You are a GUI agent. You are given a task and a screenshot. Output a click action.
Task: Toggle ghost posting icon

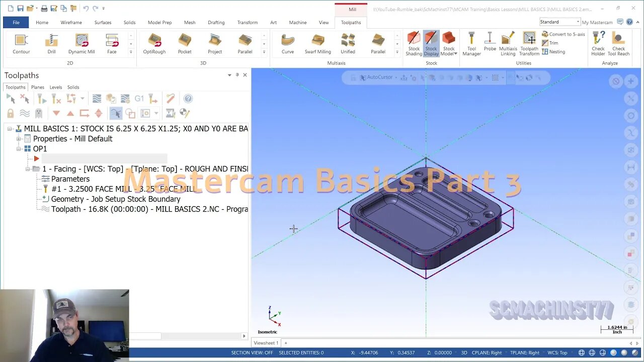click(39, 113)
